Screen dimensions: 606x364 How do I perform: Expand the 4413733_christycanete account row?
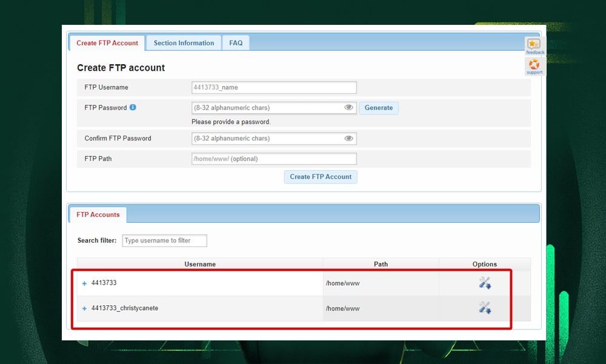pyautogui.click(x=84, y=308)
